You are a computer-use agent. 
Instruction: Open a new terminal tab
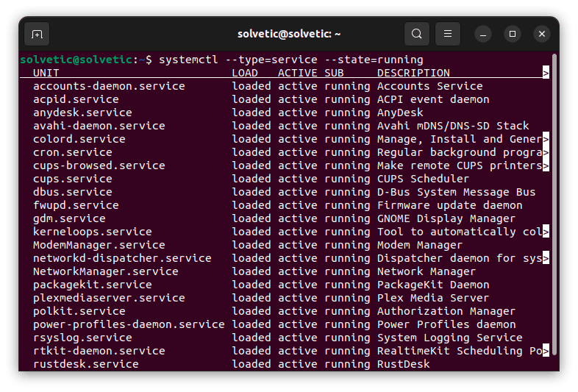point(37,34)
